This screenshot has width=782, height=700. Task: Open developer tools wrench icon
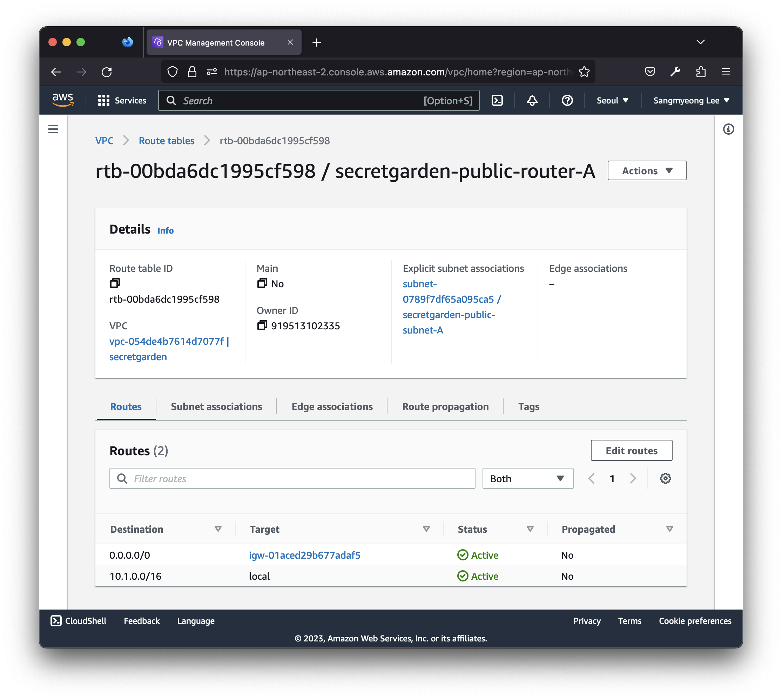pos(675,72)
